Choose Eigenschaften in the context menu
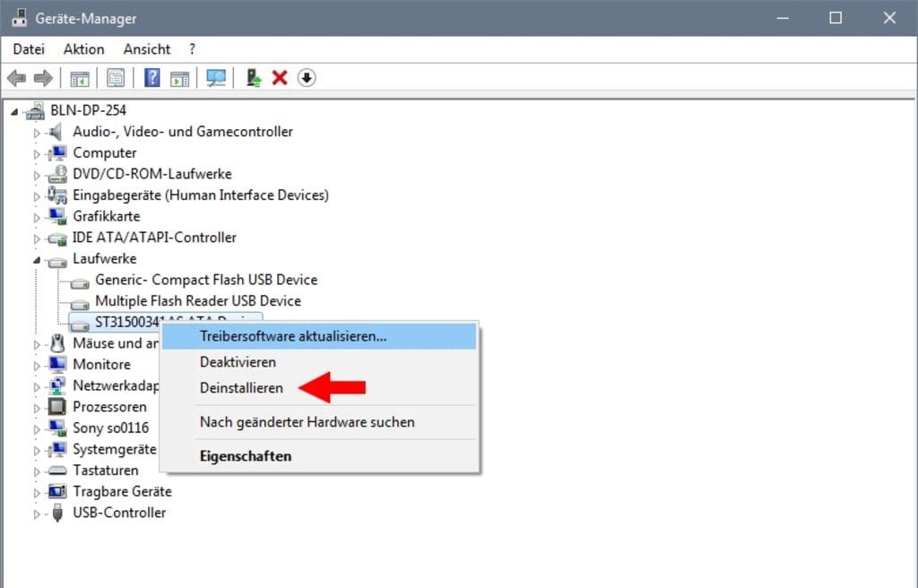Image resolution: width=918 pixels, height=588 pixels. pyautogui.click(x=320, y=455)
